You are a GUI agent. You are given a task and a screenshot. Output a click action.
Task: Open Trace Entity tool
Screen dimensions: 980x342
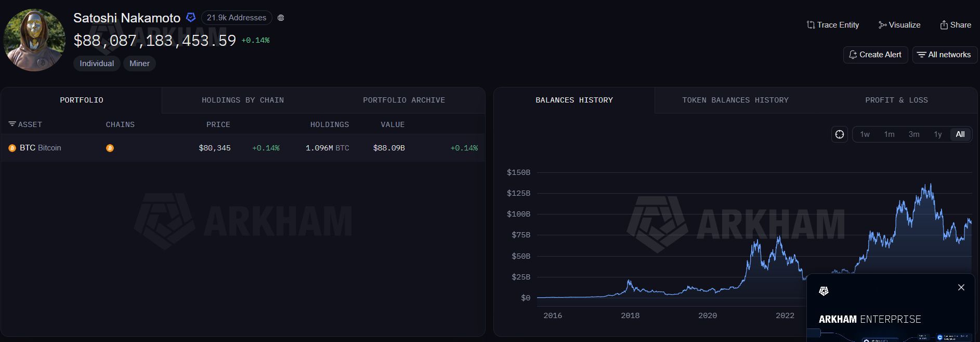pyautogui.click(x=833, y=25)
